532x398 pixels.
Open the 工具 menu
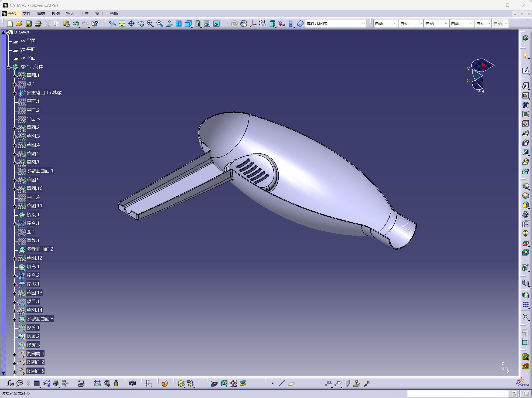click(x=85, y=13)
